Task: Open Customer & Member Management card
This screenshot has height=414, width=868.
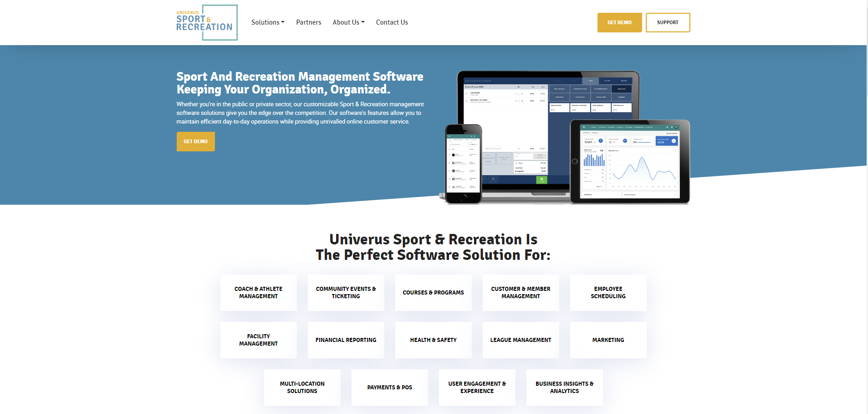Action: 521,293
